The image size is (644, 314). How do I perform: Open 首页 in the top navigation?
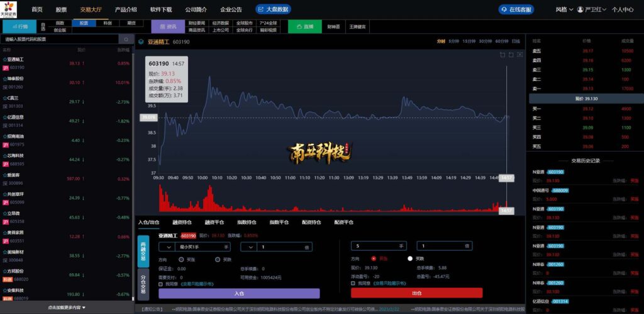click(x=37, y=9)
